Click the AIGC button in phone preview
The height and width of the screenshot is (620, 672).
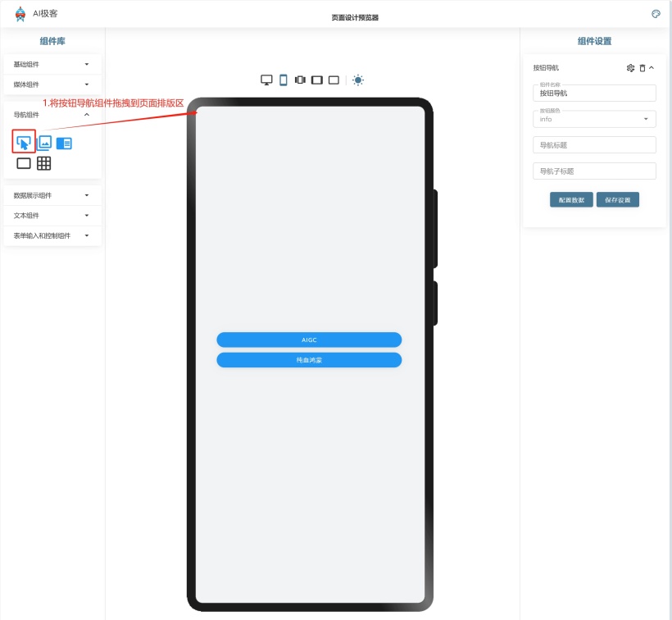pos(309,340)
